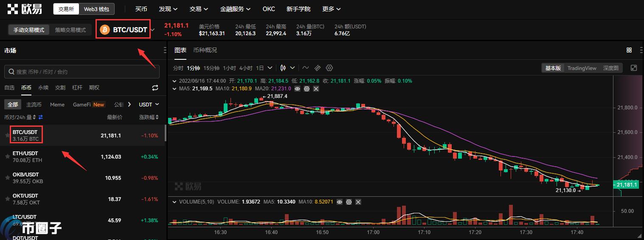Filter by 主流币 category
The width and height of the screenshot is (644, 240).
(x=34, y=104)
